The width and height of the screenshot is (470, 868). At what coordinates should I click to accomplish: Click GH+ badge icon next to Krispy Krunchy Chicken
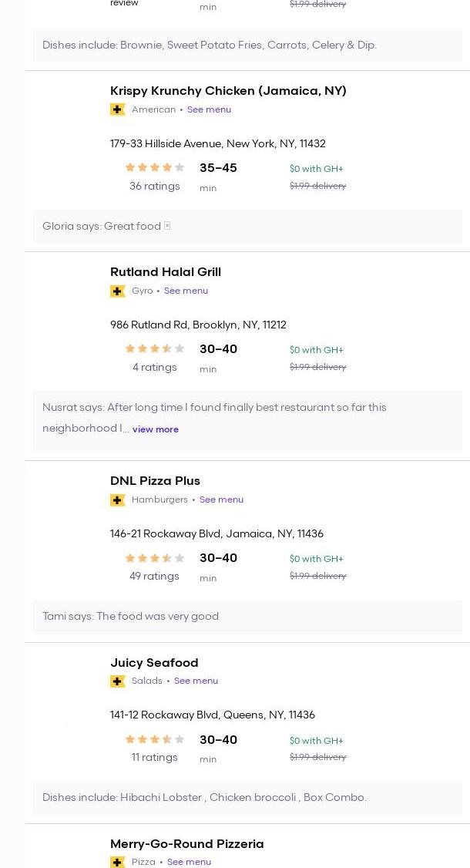tap(118, 109)
